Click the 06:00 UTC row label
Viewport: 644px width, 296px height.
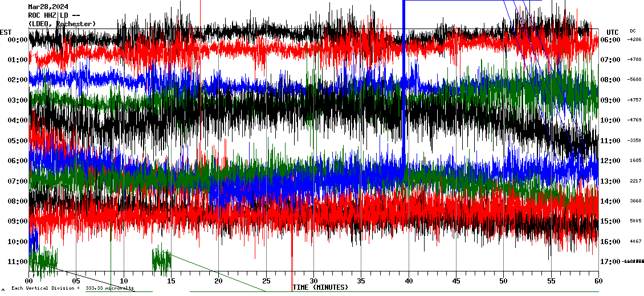(x=611, y=40)
